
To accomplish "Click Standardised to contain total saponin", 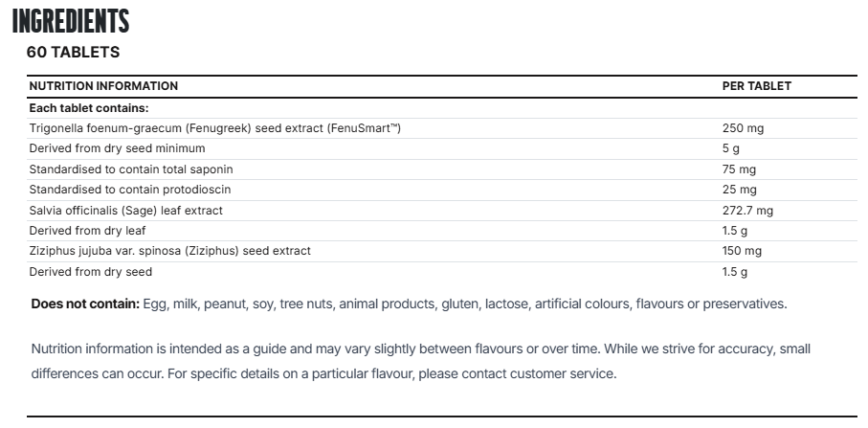I will click(131, 169).
